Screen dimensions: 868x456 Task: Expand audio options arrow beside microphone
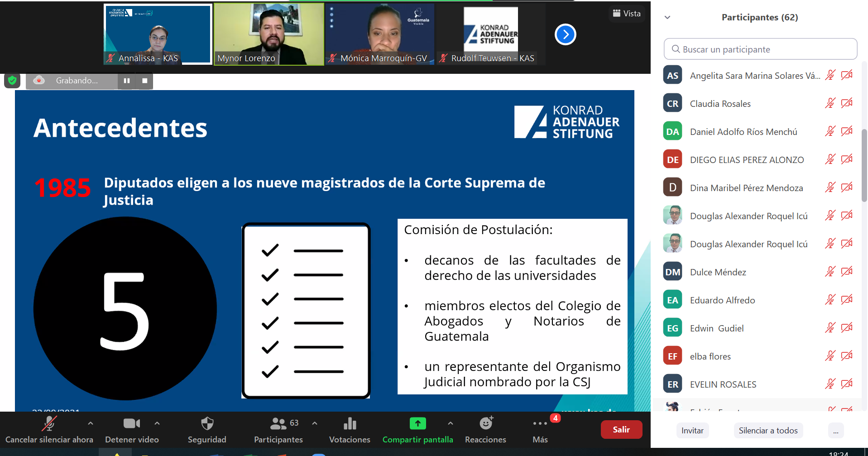91,423
